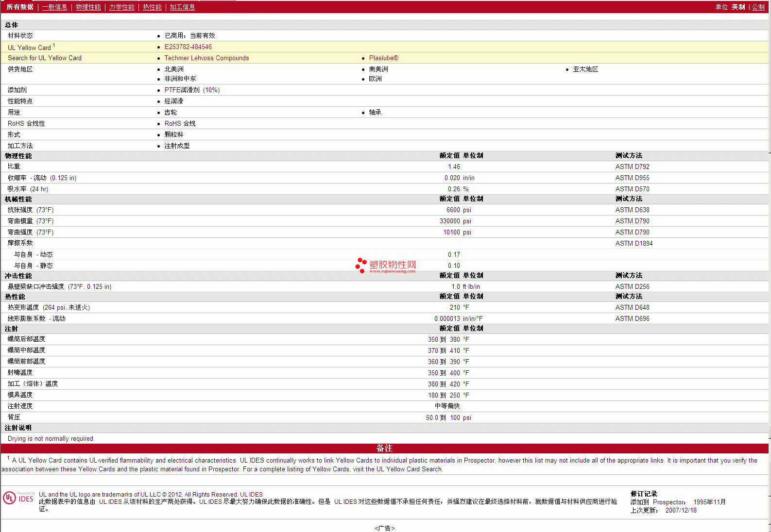Click the 热变形温度 value 210
This screenshot has height=532, width=771.
tap(455, 307)
